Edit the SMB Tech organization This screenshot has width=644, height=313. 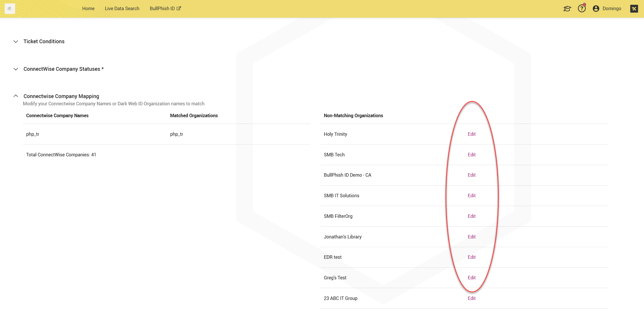click(x=472, y=155)
